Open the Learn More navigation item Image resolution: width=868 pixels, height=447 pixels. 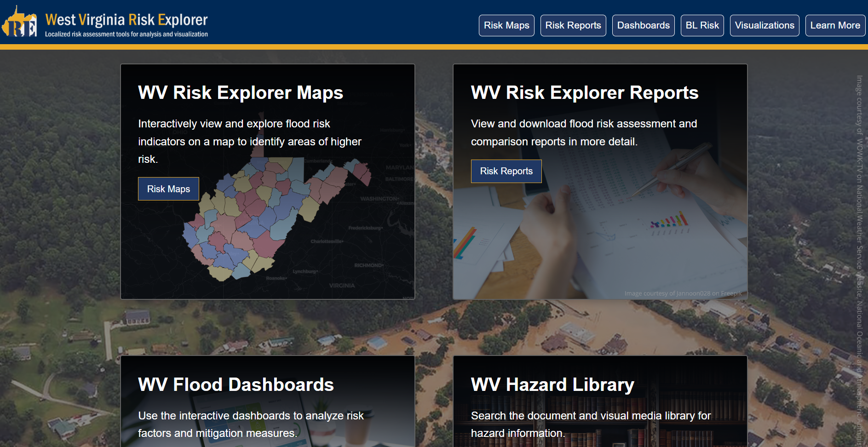(x=835, y=25)
